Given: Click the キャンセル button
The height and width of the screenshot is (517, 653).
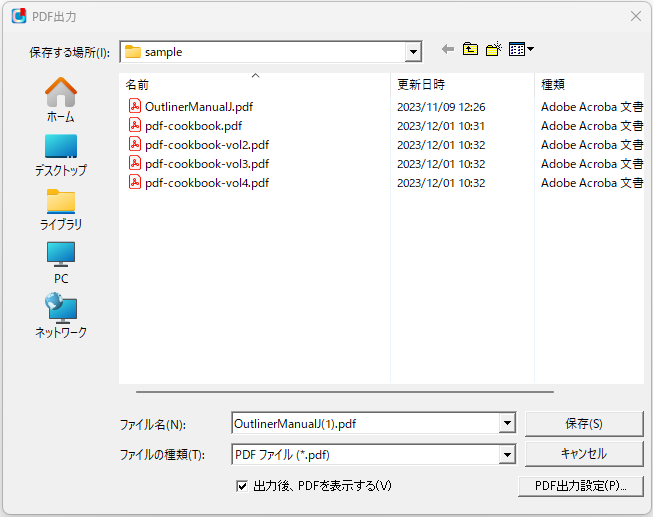Looking at the screenshot, I should pos(584,454).
